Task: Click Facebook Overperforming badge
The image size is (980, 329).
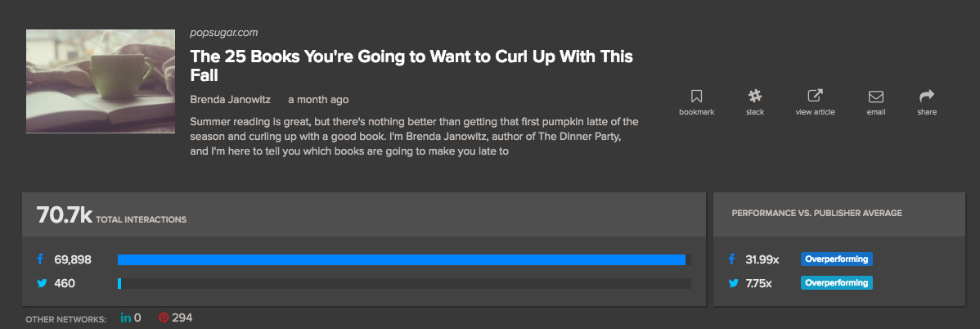Action: 836,259
